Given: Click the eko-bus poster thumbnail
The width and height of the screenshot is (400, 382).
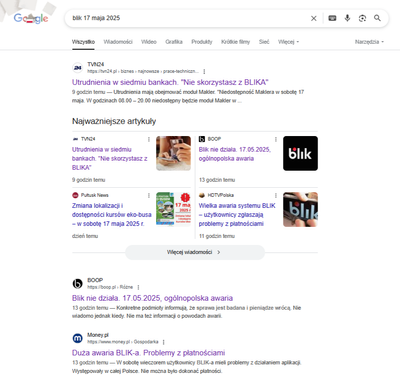Looking at the screenshot, I should (173, 210).
